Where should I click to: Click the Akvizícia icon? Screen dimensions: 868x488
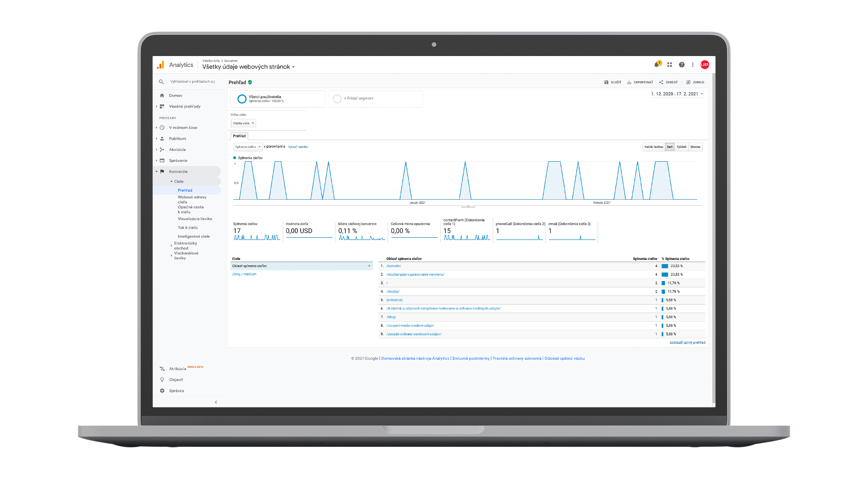pyautogui.click(x=162, y=150)
